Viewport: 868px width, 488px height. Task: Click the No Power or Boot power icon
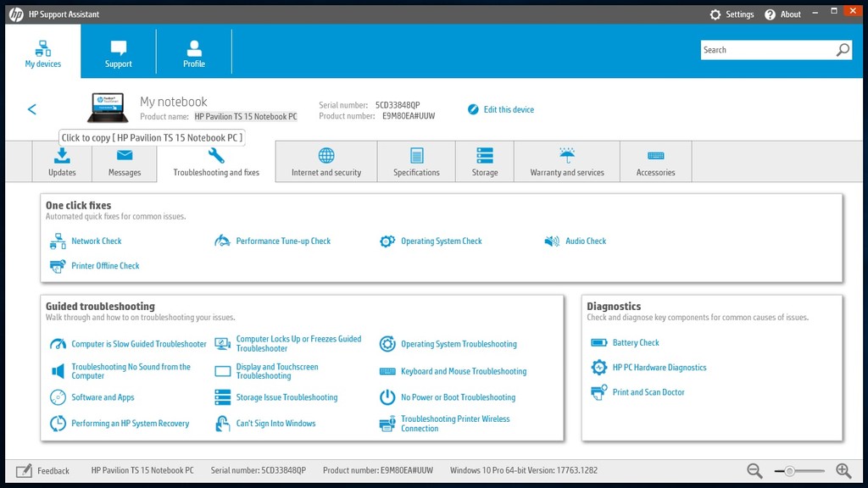387,397
